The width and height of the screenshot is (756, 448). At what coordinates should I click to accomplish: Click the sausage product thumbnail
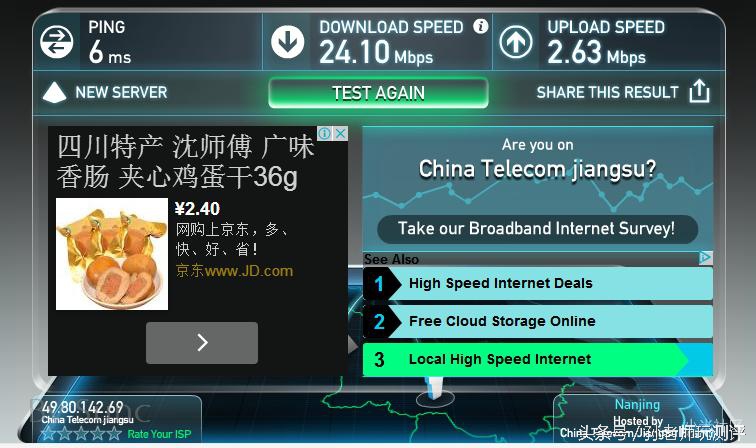112,254
